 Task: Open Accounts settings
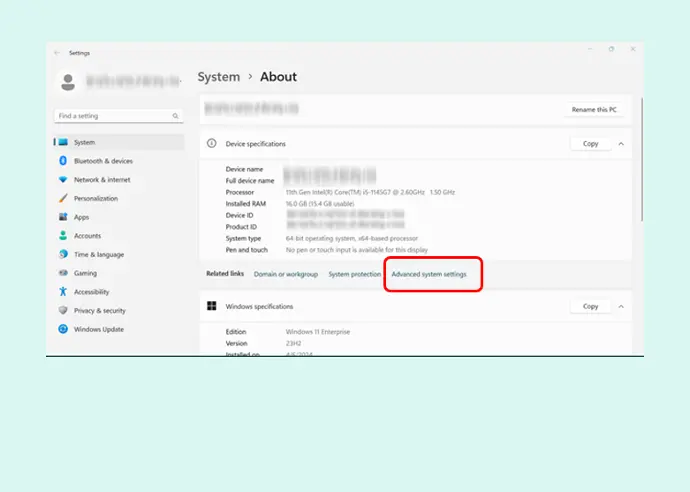(x=118, y=236)
